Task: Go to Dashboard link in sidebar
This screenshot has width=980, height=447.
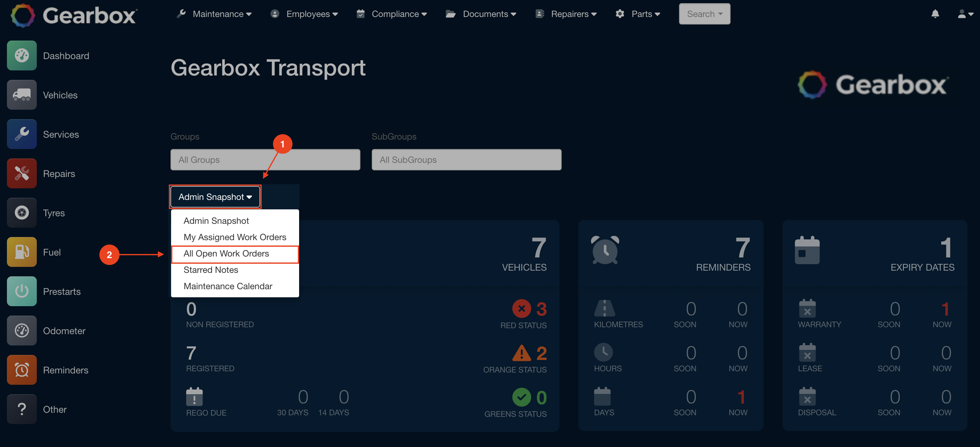Action: [66, 56]
